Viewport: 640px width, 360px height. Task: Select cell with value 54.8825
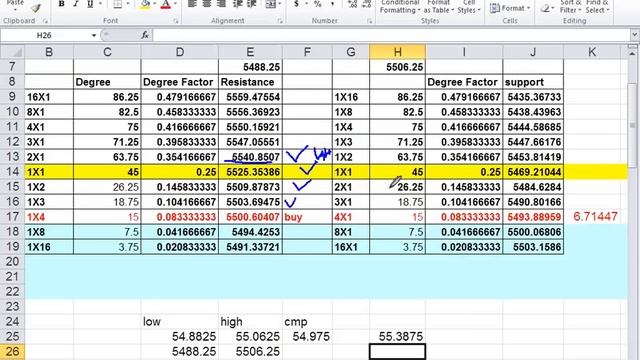pos(180,336)
